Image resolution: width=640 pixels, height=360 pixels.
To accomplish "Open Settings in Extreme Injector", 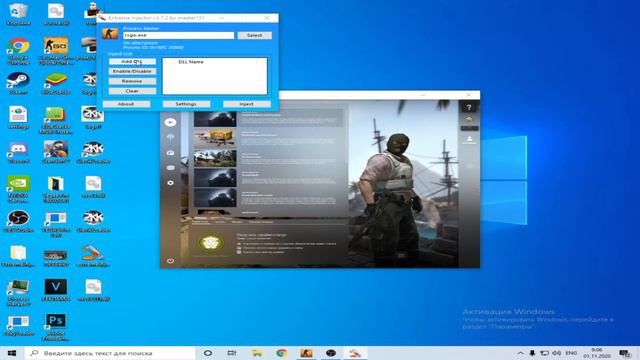I will pos(186,104).
